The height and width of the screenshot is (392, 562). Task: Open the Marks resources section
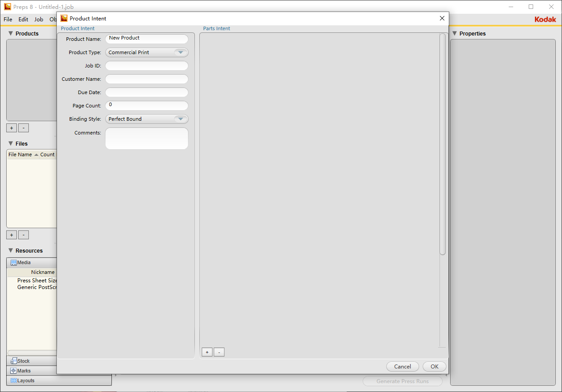coord(32,371)
